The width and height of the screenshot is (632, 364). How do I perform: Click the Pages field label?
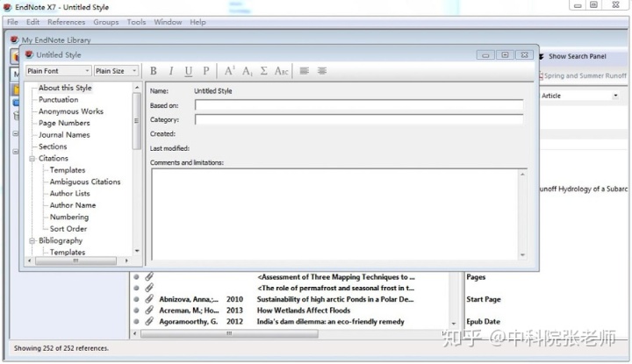click(476, 277)
